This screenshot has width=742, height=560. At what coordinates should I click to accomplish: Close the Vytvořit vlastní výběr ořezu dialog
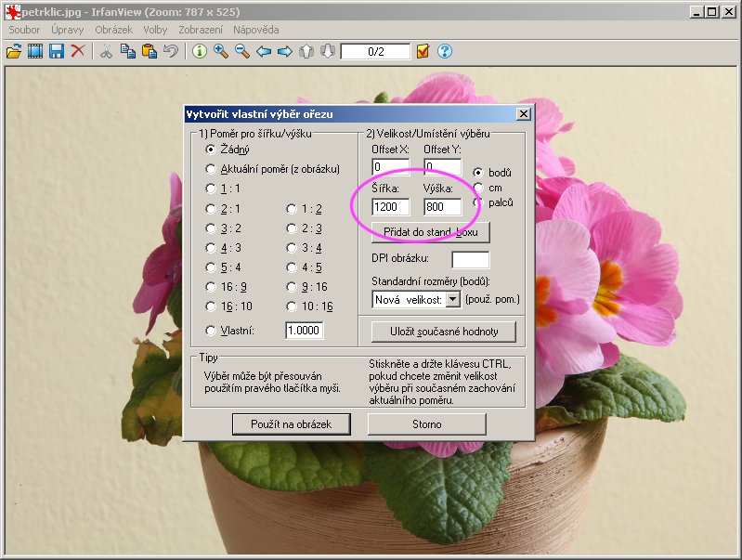[x=524, y=114]
